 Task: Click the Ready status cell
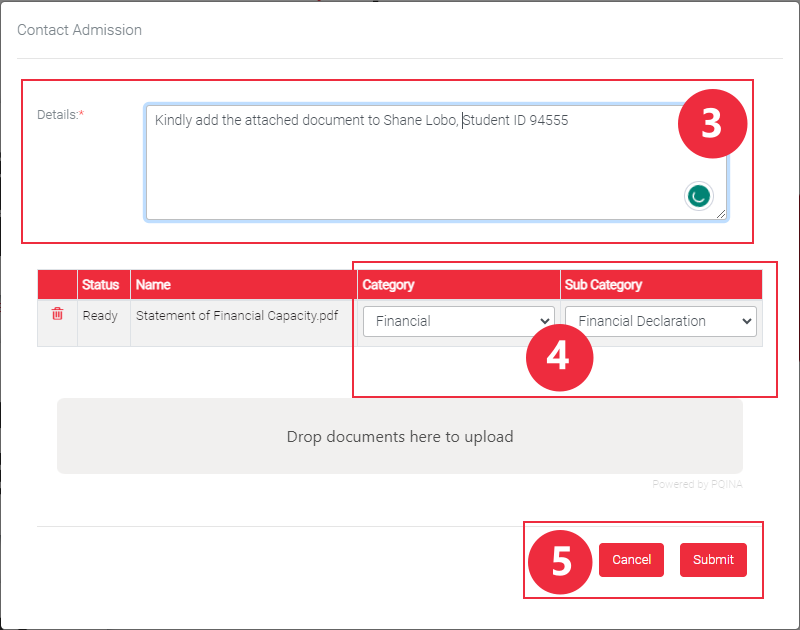(x=100, y=316)
